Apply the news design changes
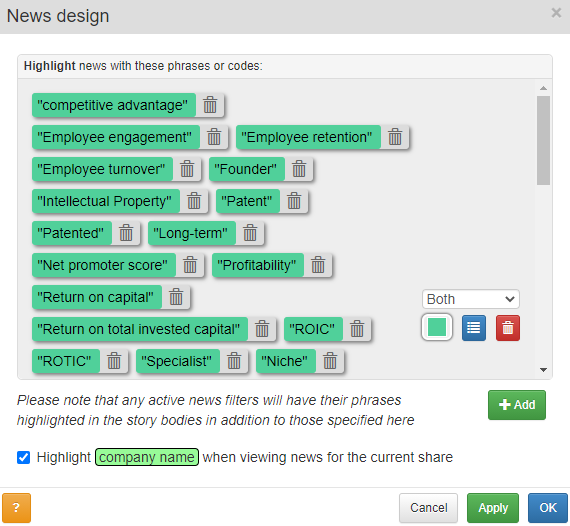Screen dimensions: 570x526 [x=493, y=508]
